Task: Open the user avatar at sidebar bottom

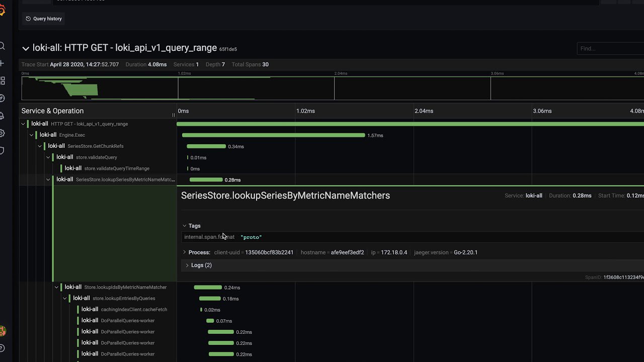Action: coord(3,331)
